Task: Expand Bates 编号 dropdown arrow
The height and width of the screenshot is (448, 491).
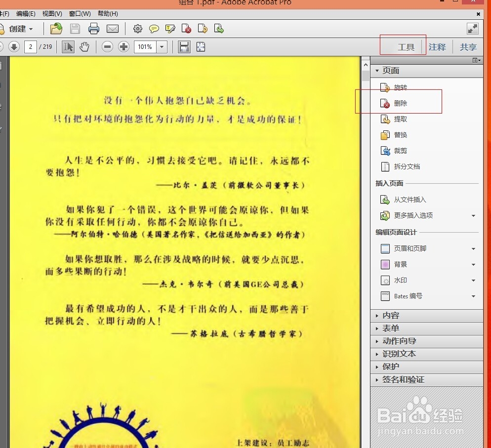Action: pos(473,296)
